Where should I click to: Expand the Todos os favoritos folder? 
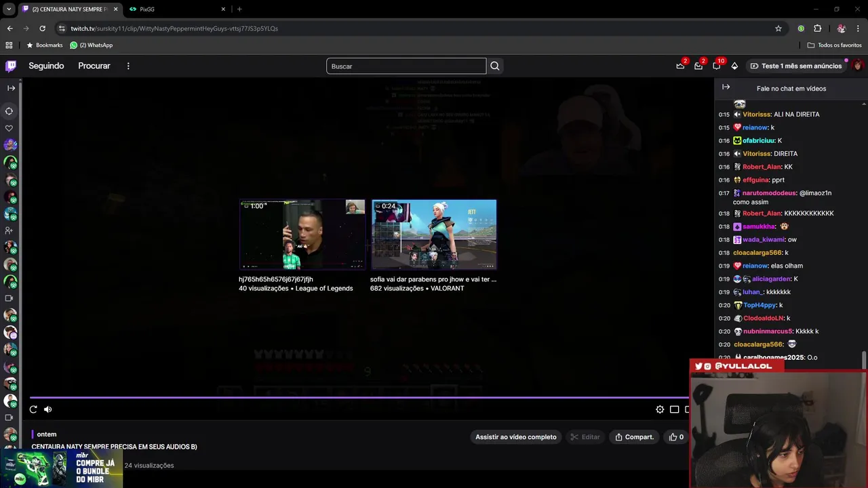pyautogui.click(x=834, y=45)
